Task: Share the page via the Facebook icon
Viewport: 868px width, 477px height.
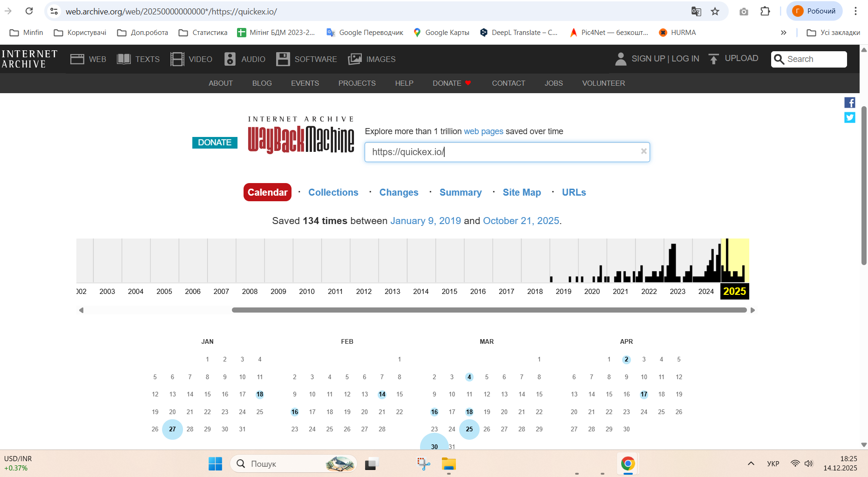Action: (x=850, y=102)
